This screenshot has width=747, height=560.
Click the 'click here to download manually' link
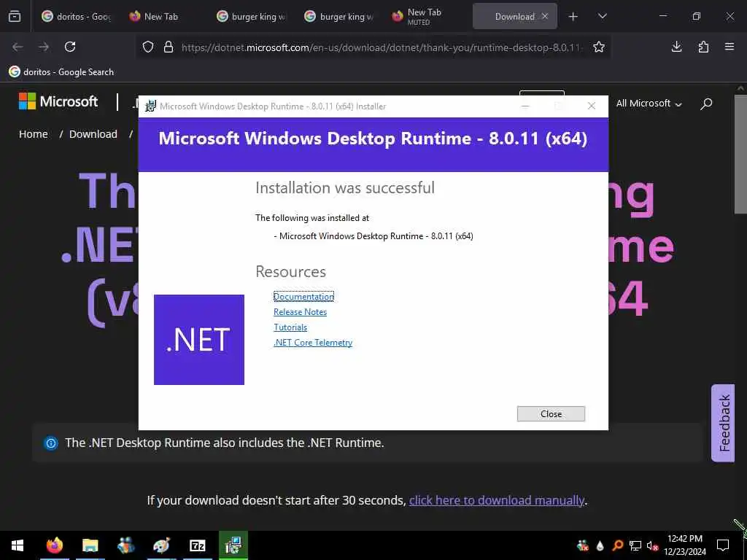(x=496, y=500)
